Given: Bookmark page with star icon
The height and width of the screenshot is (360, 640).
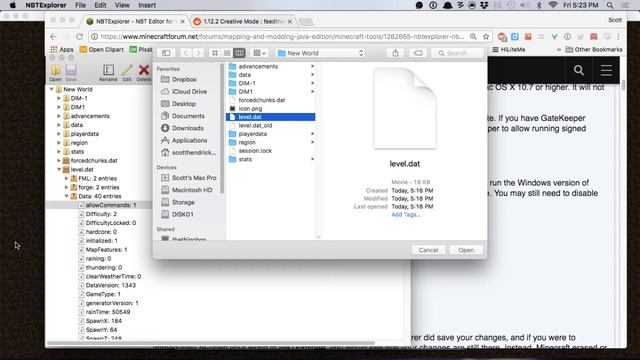Looking at the screenshot, I should (x=486, y=37).
